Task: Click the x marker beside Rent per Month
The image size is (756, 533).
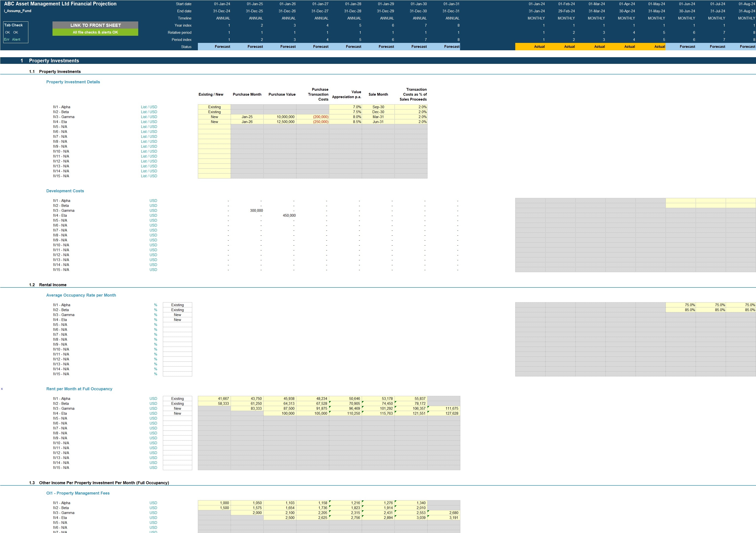Action: (x=2, y=389)
